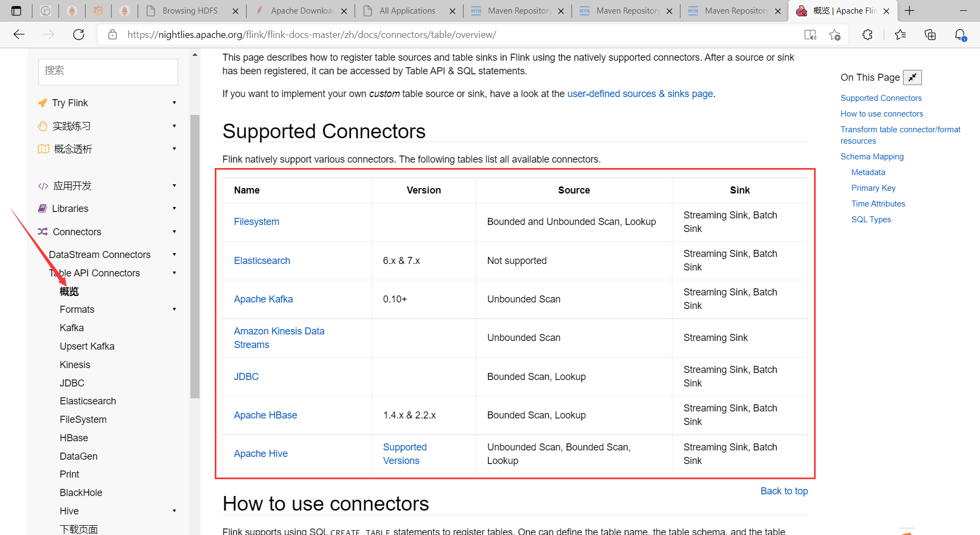This screenshot has width=980, height=535.
Task: Expand the Formats sidebar item
Action: coord(174,310)
